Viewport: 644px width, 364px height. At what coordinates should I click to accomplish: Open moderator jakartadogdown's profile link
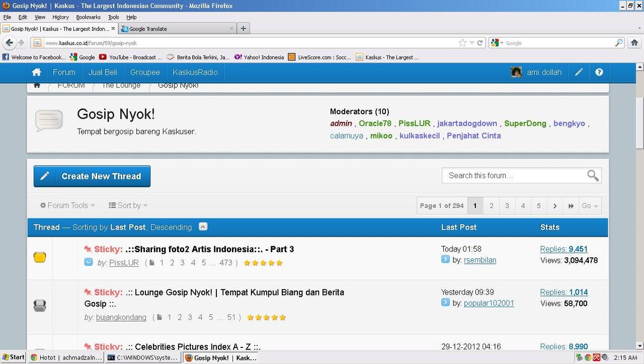coord(467,123)
